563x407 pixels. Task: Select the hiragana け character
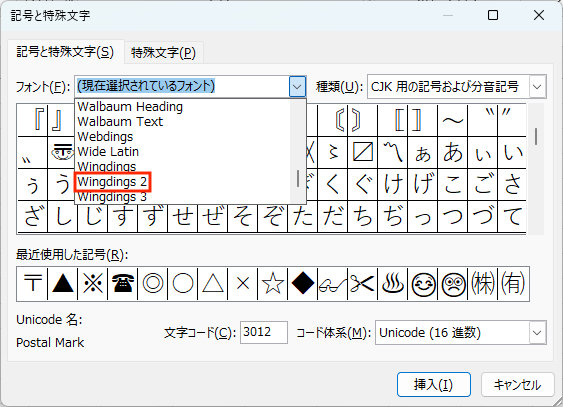[392, 184]
